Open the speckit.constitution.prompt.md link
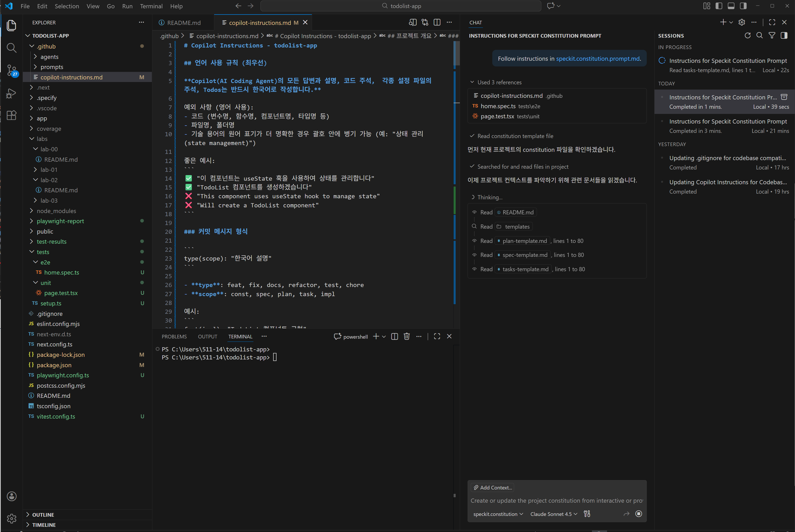The image size is (795, 532). pos(598,59)
